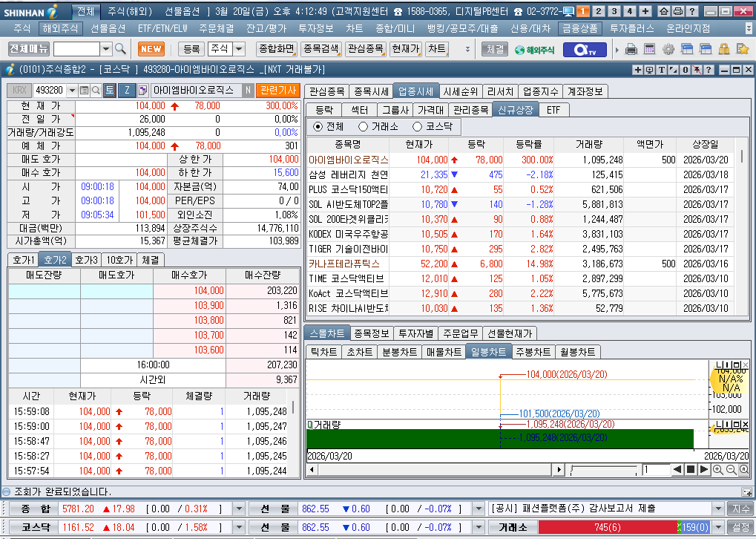
Task: Click the plus icon in 주식종합2 window title
Action: 637,70
